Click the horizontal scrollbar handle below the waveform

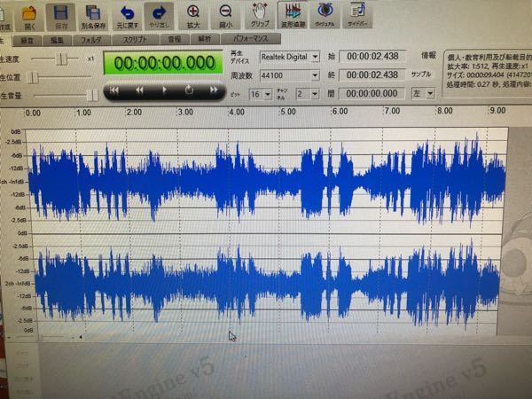coord(41,337)
